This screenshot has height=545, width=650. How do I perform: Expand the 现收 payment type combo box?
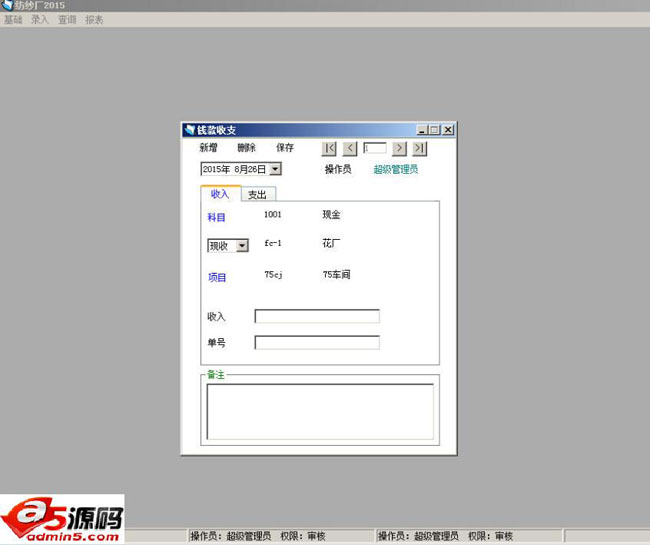[x=242, y=246]
